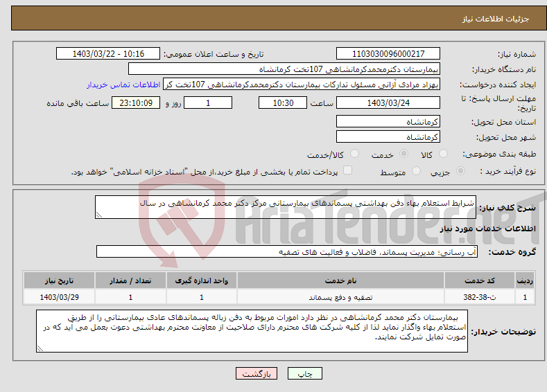The width and height of the screenshot is (547, 392).
Task: Click the مهلت ارسال پاسخ label
Action: 498,103
